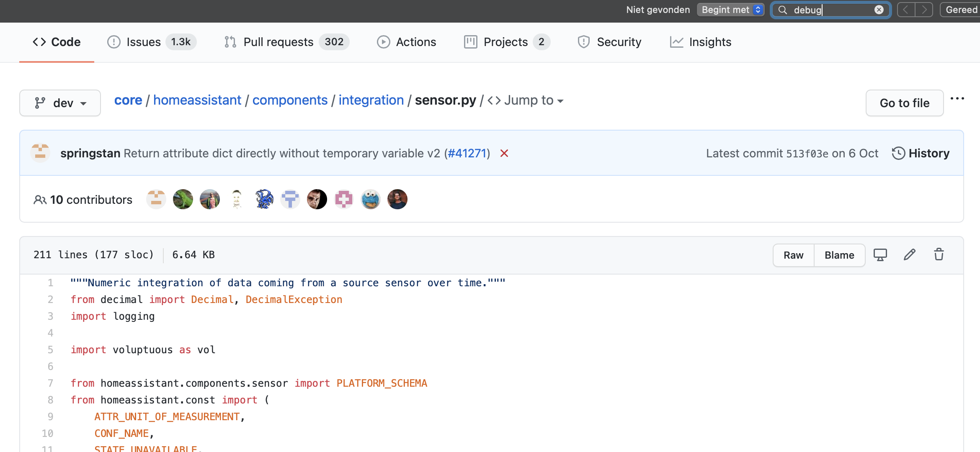Click the previous find result arrow
The width and height of the screenshot is (980, 452).
tap(905, 9)
